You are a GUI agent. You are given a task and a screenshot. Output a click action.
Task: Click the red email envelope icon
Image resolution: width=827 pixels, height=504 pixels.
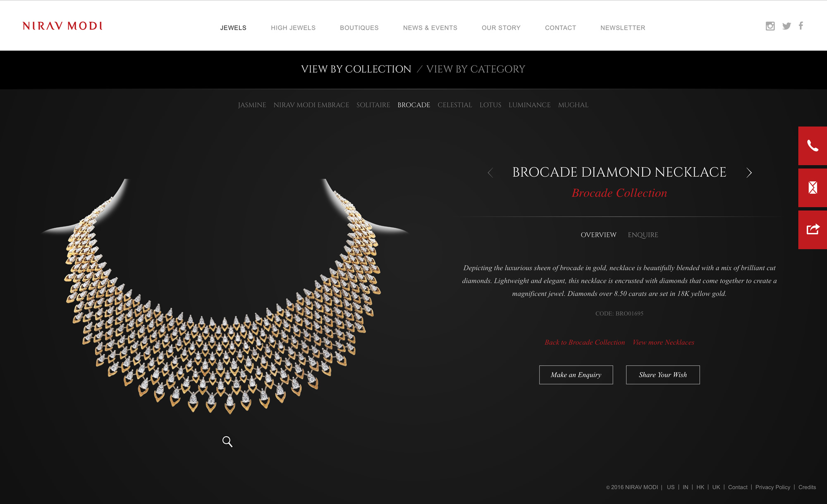point(813,188)
